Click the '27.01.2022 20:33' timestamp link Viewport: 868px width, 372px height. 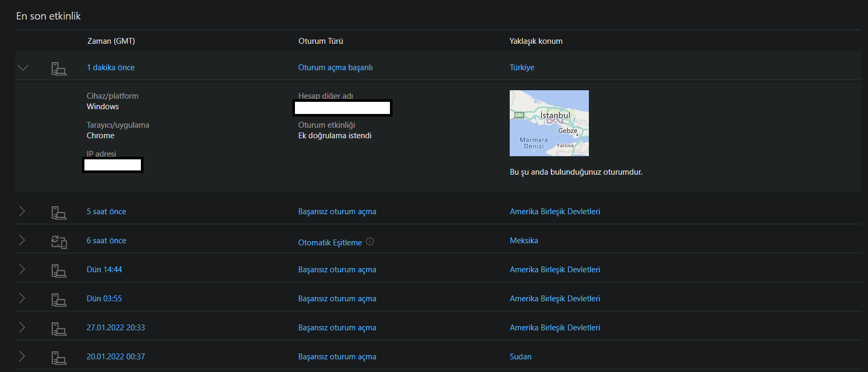116,328
